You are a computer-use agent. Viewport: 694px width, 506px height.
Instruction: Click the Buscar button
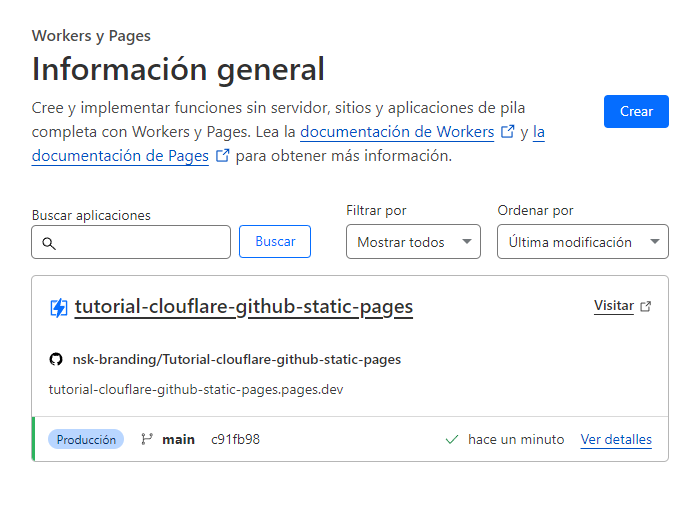point(275,242)
